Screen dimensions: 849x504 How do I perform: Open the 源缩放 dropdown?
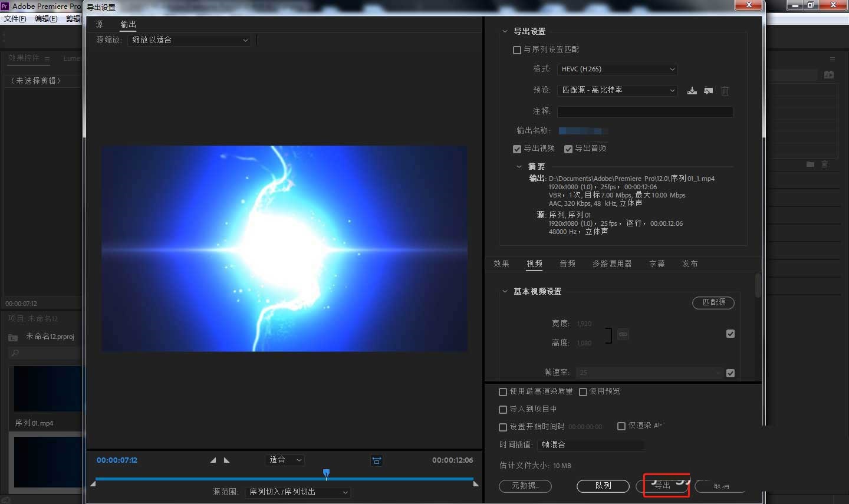click(189, 40)
